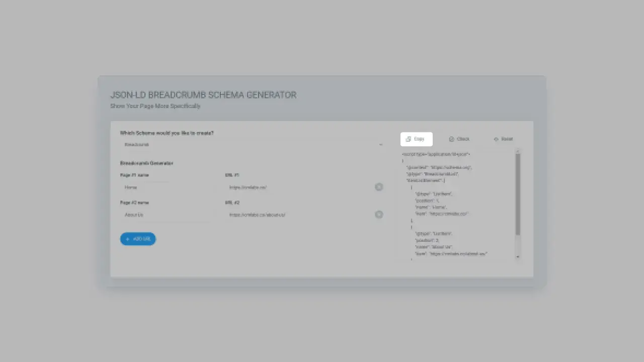
Task: Click the Reset button label
Action: pyautogui.click(x=507, y=139)
